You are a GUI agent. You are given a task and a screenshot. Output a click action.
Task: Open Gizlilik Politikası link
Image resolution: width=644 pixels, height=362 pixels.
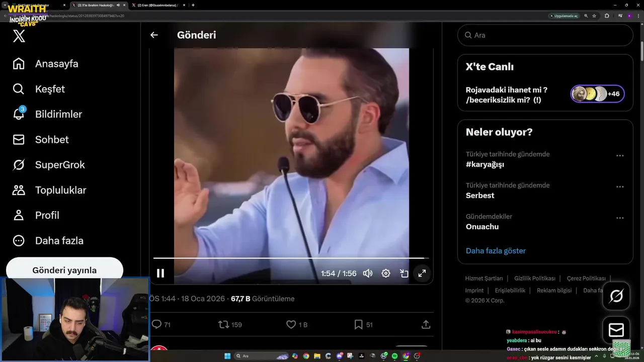pyautogui.click(x=535, y=279)
